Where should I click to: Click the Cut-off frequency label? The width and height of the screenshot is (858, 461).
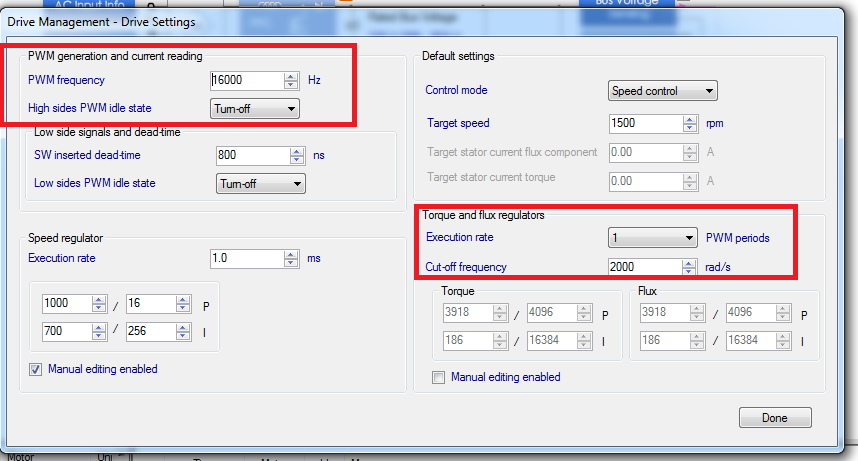tap(466, 267)
